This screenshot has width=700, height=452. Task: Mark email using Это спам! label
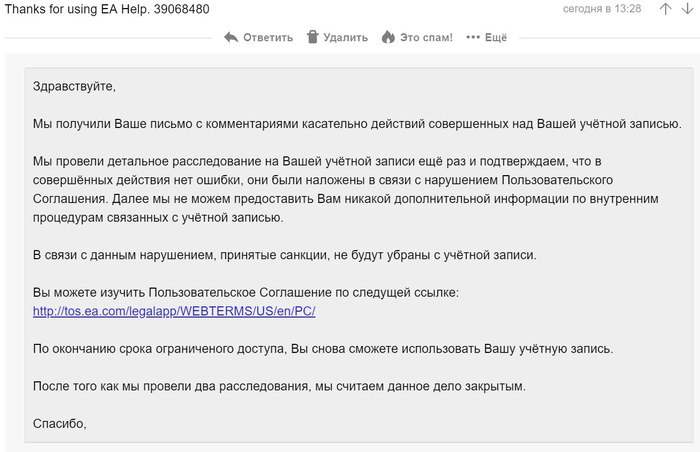[426, 38]
